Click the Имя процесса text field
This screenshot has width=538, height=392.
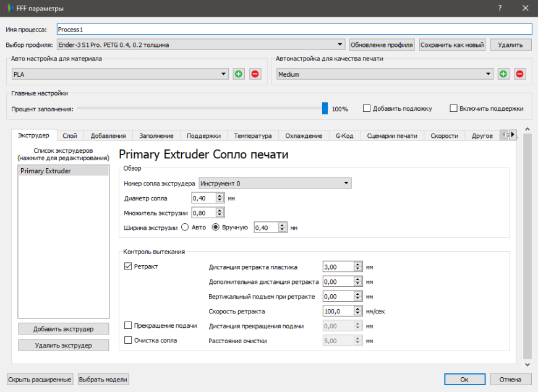point(294,29)
